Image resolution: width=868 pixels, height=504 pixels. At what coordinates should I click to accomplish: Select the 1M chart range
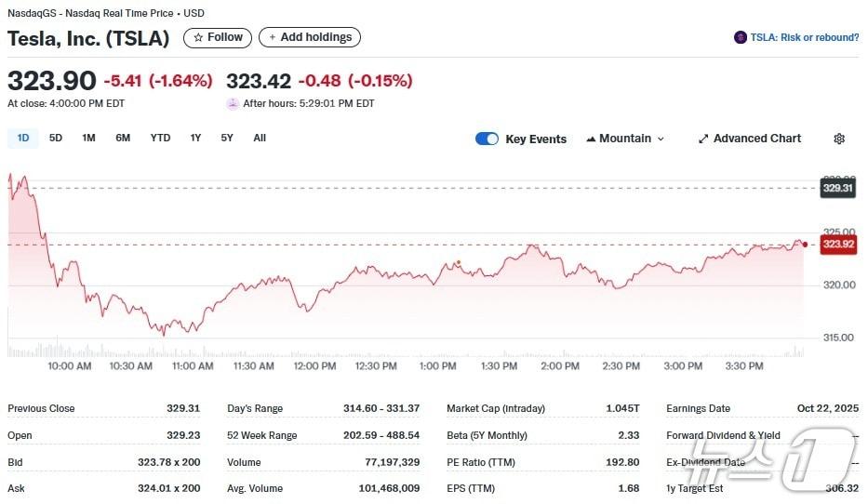click(x=88, y=138)
